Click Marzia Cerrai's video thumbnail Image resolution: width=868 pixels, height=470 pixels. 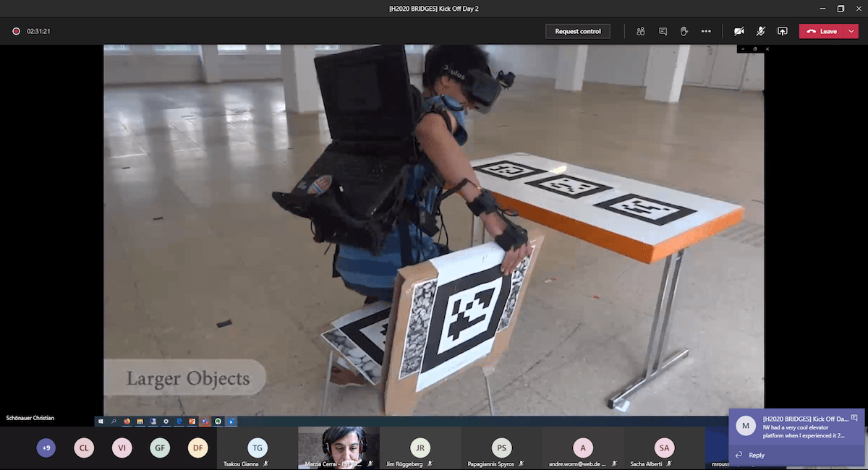(x=339, y=448)
